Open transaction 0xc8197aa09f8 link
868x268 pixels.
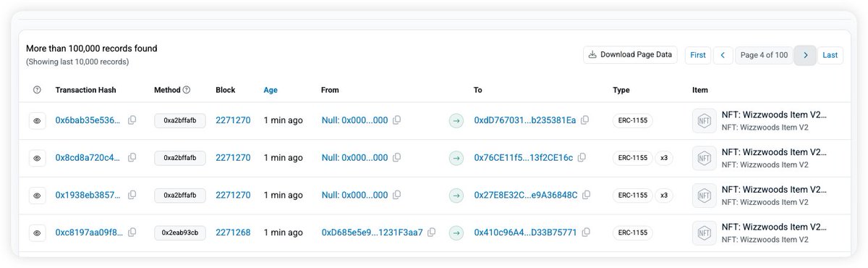(88, 233)
